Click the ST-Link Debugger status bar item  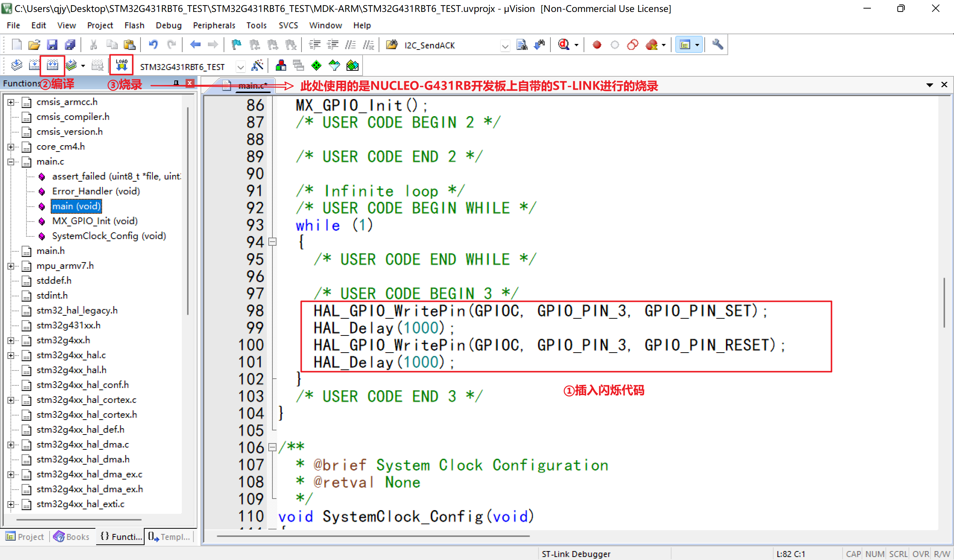[574, 551]
